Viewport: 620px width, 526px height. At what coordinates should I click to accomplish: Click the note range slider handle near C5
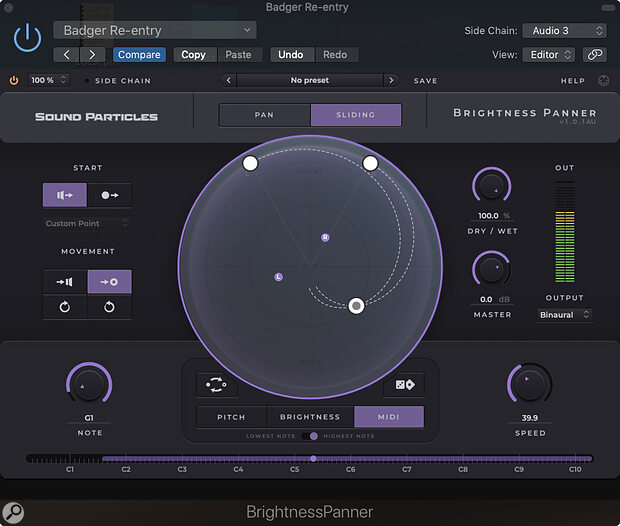[313, 459]
